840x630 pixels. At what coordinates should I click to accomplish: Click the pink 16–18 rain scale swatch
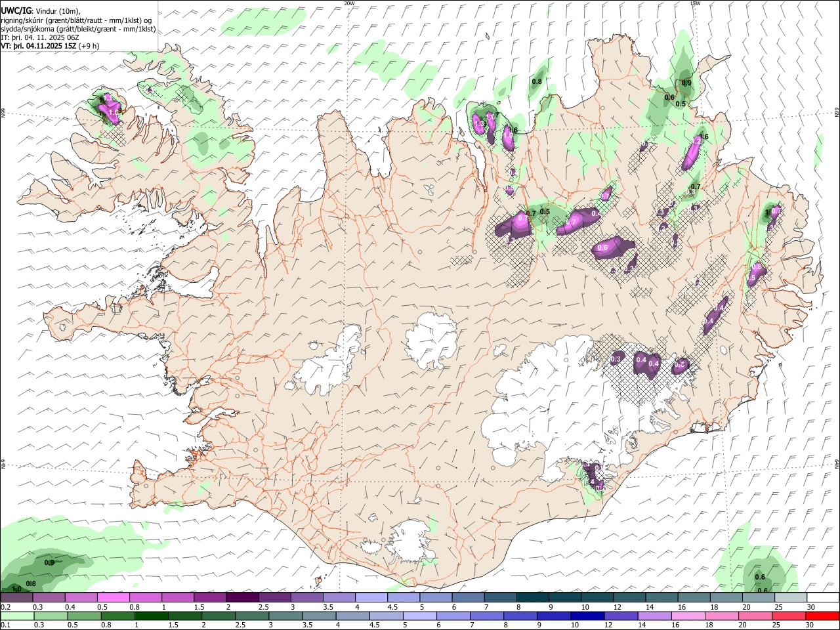click(x=687, y=616)
